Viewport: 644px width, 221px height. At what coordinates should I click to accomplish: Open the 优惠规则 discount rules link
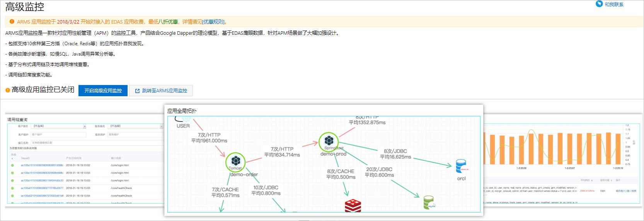point(213,22)
